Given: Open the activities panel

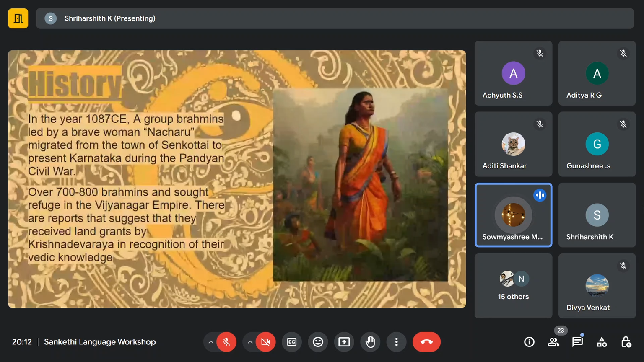Looking at the screenshot, I should (x=602, y=342).
